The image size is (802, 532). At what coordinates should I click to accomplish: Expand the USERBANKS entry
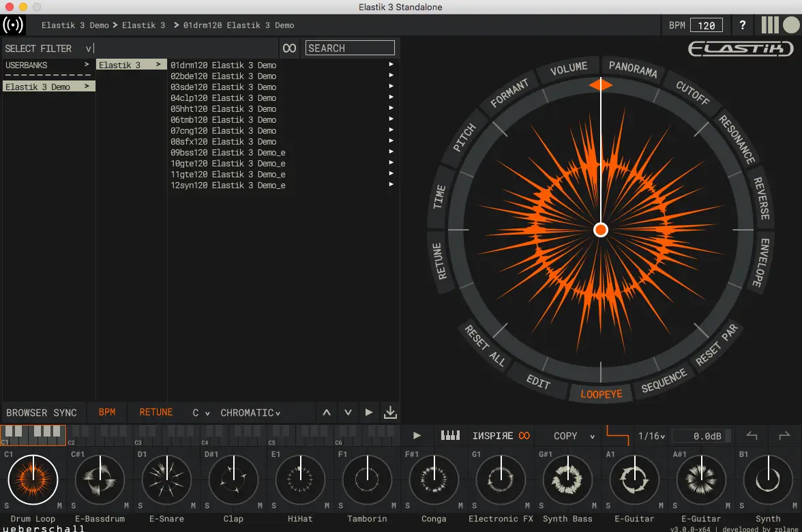coord(48,65)
